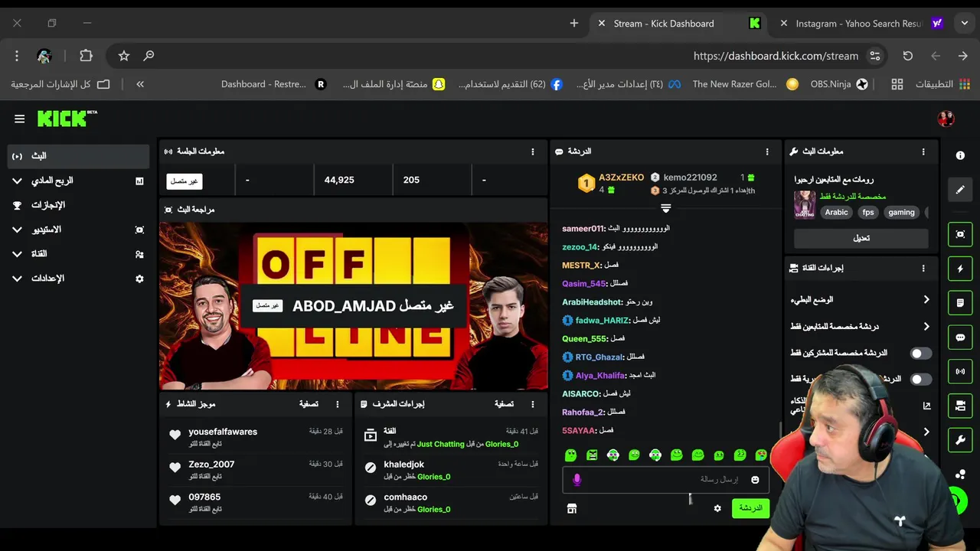Viewport: 980px width, 551px height.
Task: Open the user profile avatar on the Kick header
Action: (946, 119)
